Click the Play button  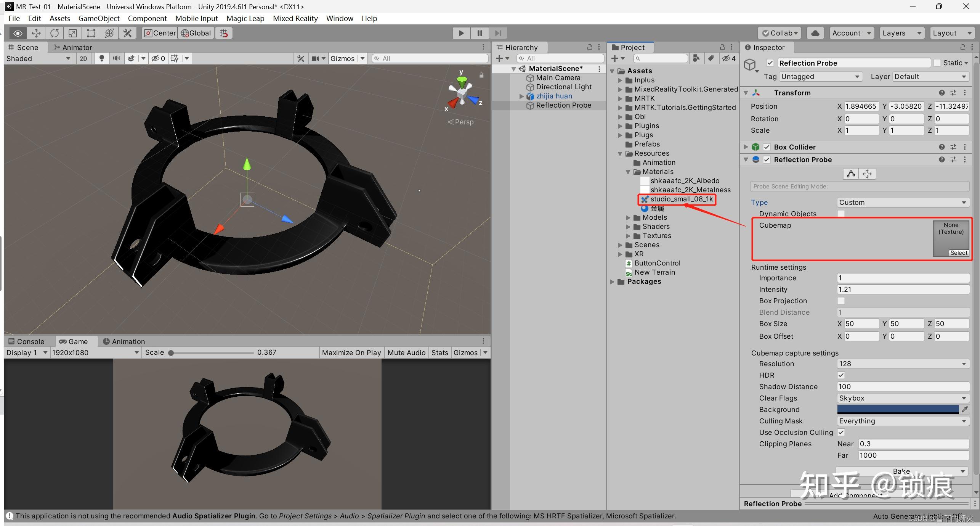click(461, 33)
